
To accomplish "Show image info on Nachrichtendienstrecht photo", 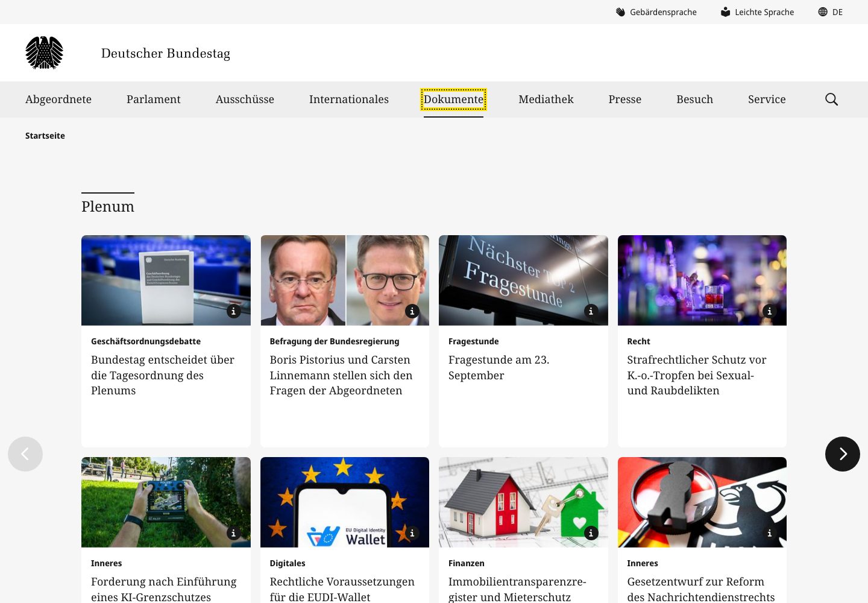I will tap(769, 533).
